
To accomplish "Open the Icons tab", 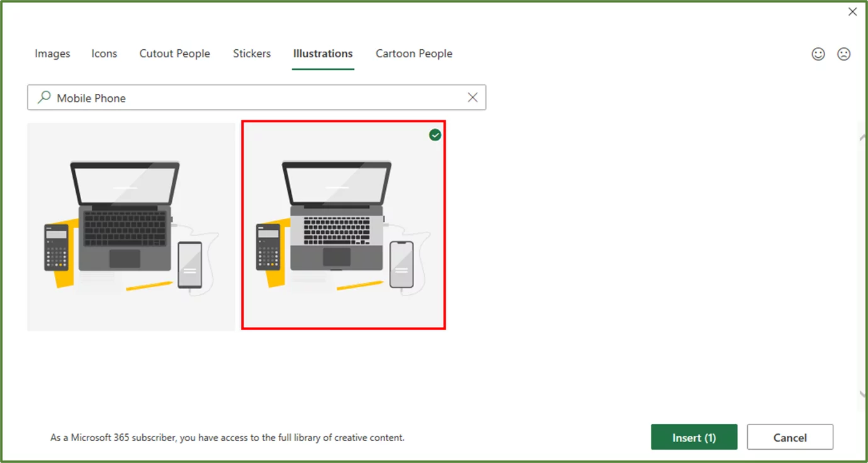I will pyautogui.click(x=104, y=54).
